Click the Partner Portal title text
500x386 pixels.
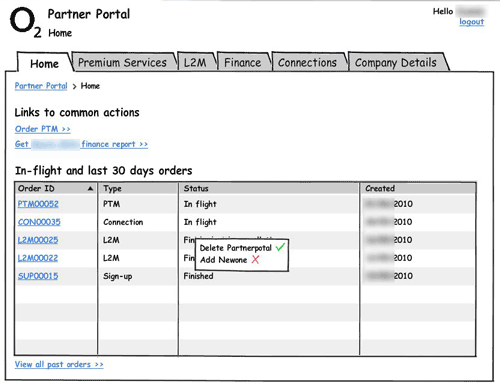89,14
